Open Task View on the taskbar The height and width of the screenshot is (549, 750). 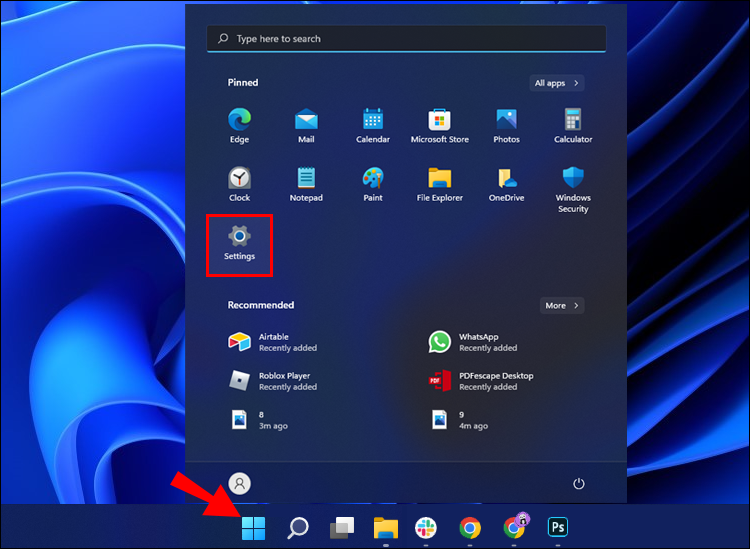(342, 527)
